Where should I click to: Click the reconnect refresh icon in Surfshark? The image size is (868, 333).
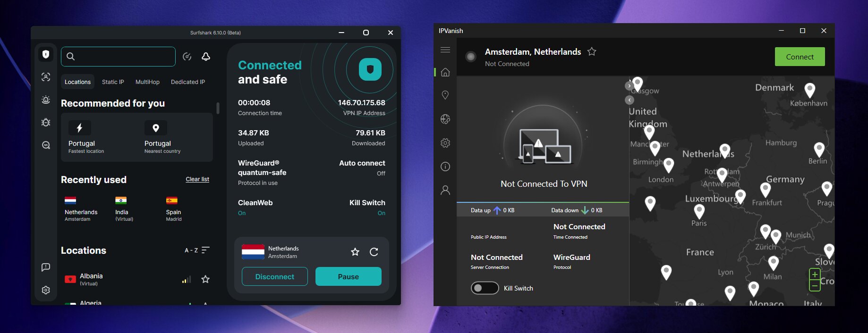(x=374, y=252)
